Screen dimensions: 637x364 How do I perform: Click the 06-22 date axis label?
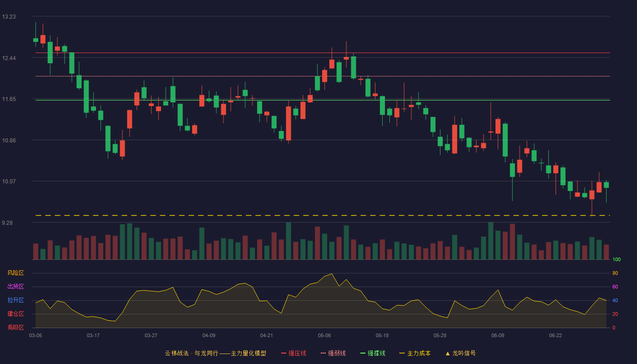556,335
